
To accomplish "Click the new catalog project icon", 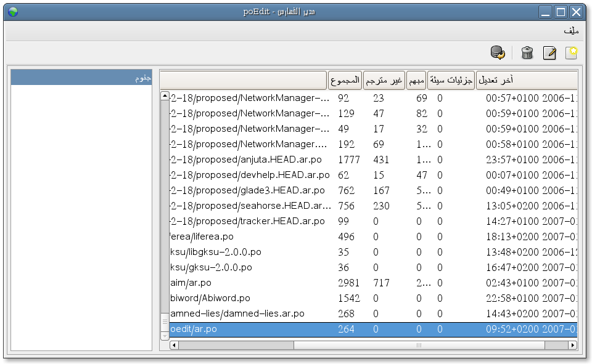I will pyautogui.click(x=571, y=53).
